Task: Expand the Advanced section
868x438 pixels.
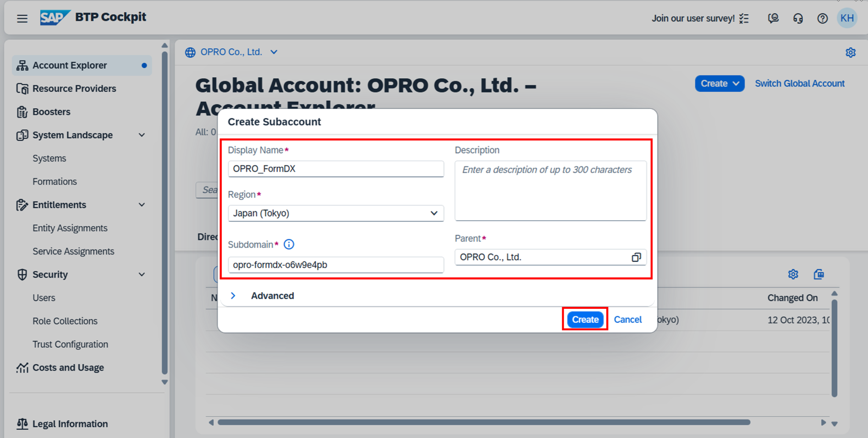Action: [233, 296]
